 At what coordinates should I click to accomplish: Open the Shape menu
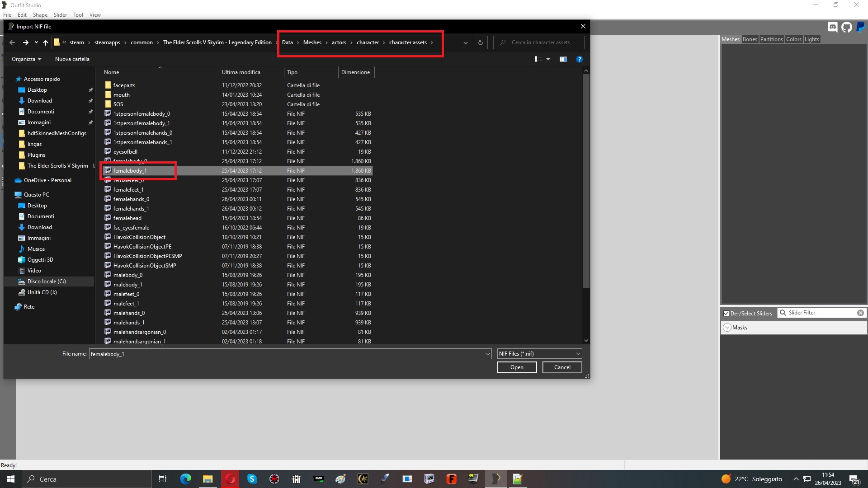[40, 15]
